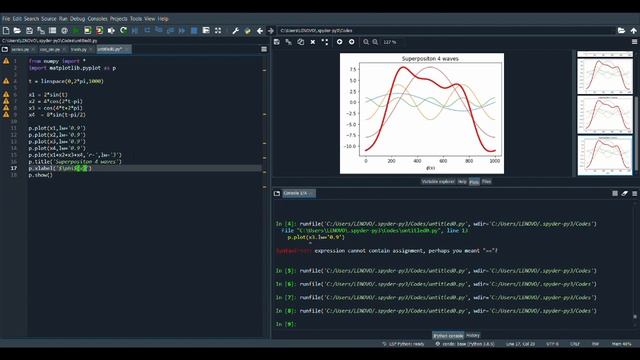Show previous plot arrow icon

click(x=340, y=42)
